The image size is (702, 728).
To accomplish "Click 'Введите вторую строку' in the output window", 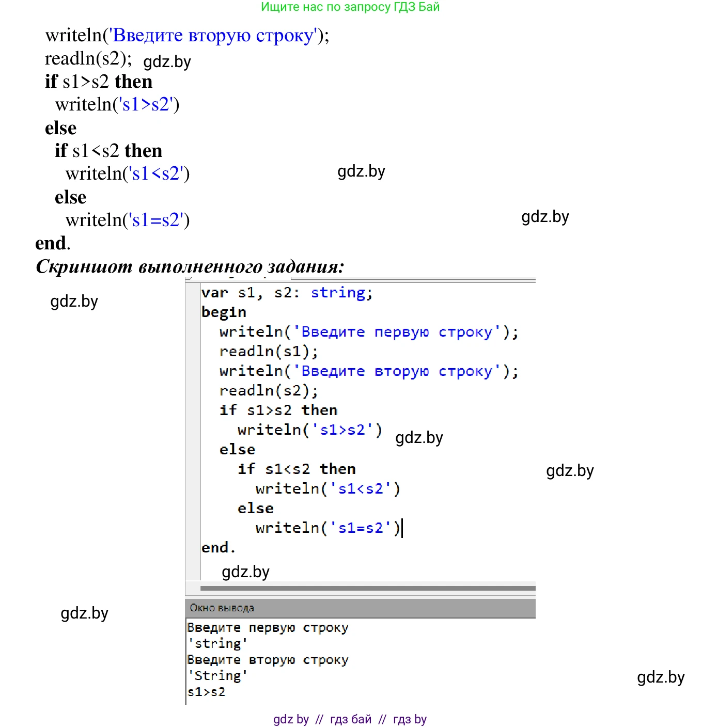I will click(x=268, y=660).
